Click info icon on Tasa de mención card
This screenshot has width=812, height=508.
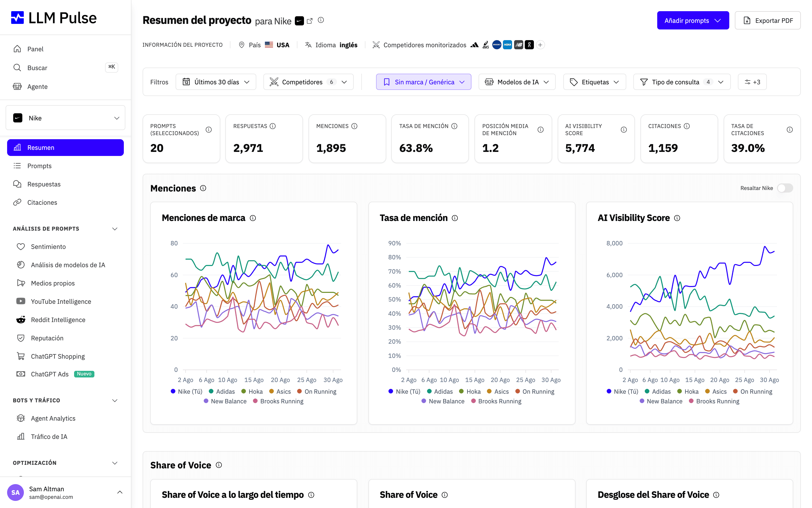pos(454,126)
